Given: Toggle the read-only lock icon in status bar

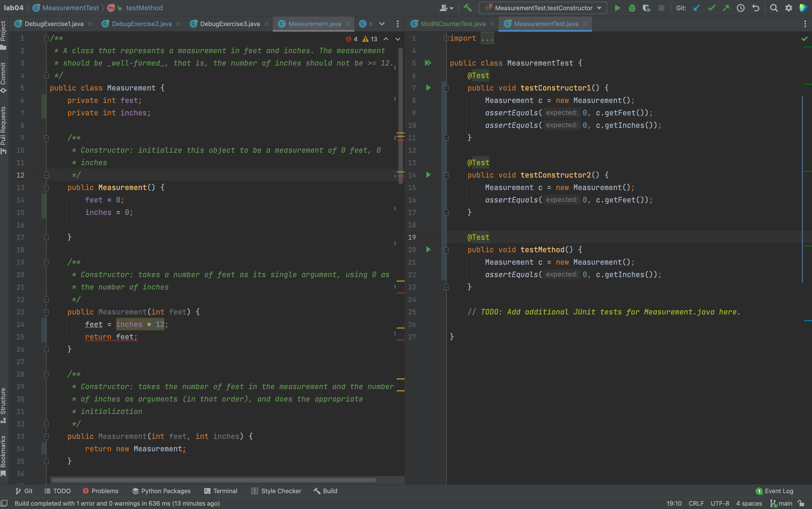Looking at the screenshot, I should click(x=801, y=503).
